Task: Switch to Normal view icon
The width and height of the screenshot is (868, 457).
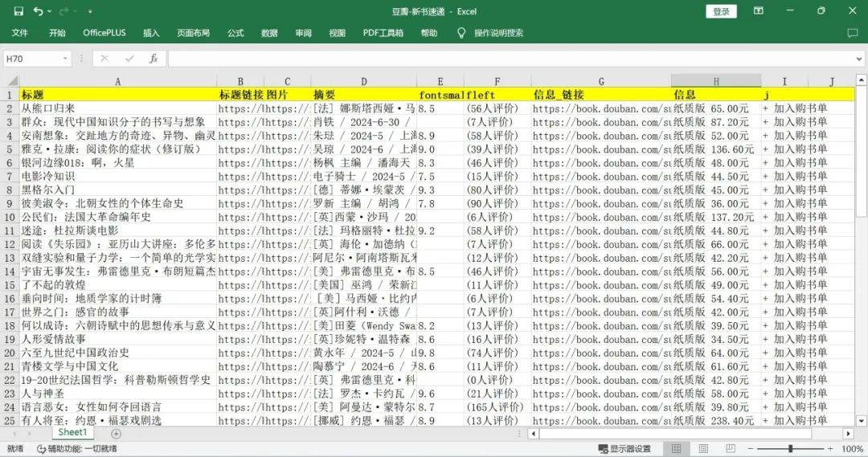Action: pos(676,449)
